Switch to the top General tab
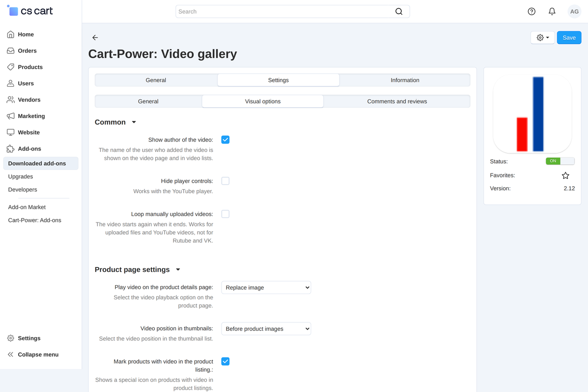588x392 pixels. (156, 80)
